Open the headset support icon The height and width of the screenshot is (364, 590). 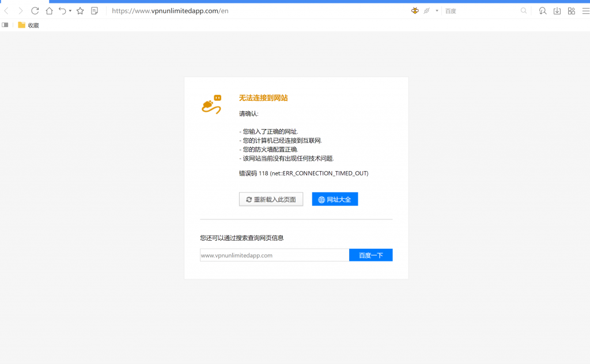point(543,11)
